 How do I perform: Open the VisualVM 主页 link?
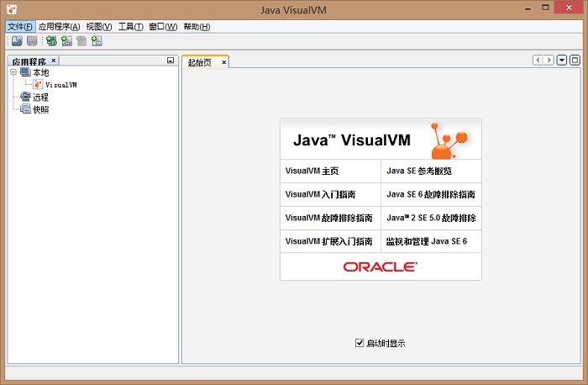tap(312, 171)
